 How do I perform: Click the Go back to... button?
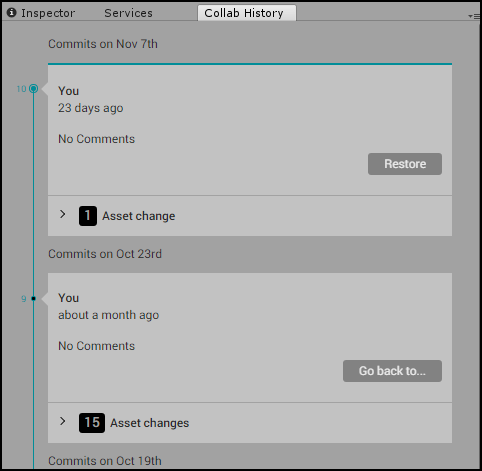(392, 371)
